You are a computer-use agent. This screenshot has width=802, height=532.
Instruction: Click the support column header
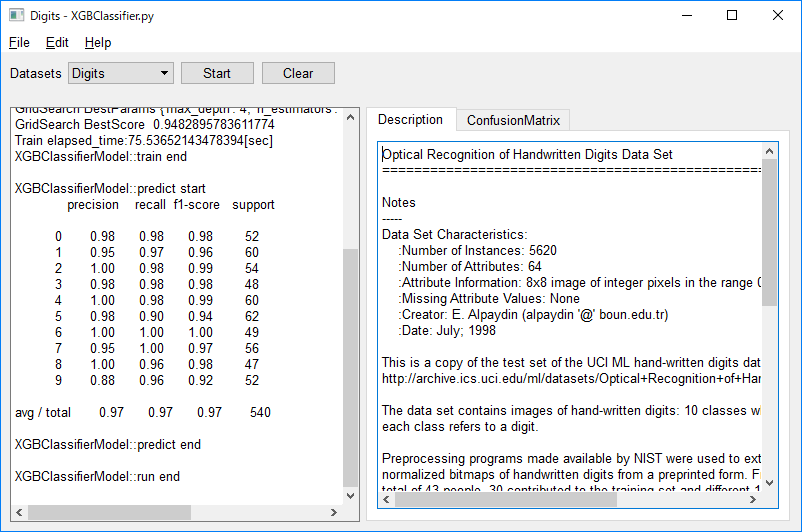tap(253, 205)
